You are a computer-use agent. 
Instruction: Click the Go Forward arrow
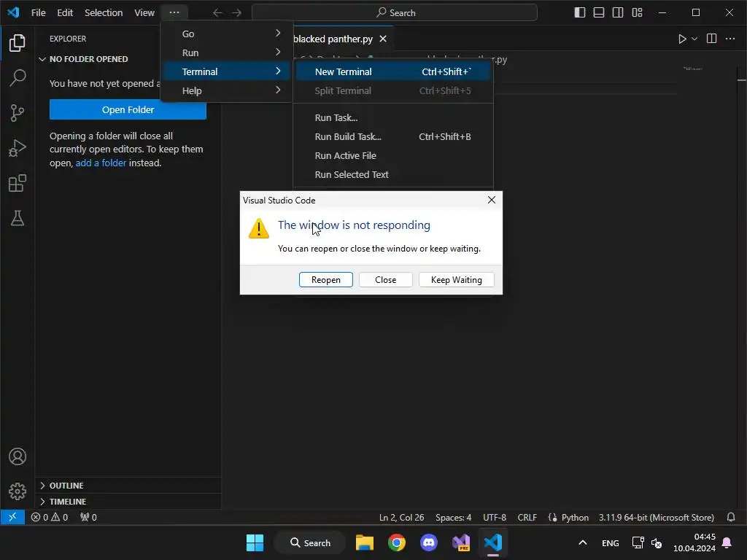(237, 13)
